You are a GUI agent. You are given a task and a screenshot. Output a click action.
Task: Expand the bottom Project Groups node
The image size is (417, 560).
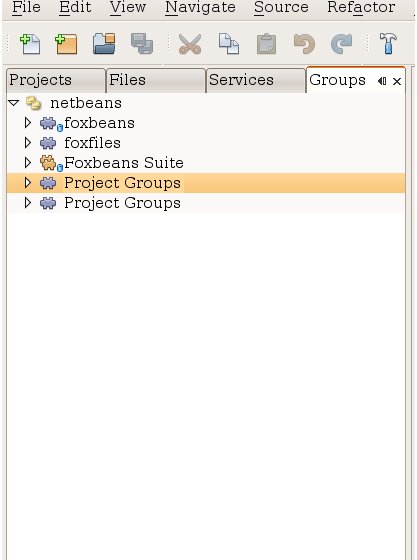(x=27, y=203)
